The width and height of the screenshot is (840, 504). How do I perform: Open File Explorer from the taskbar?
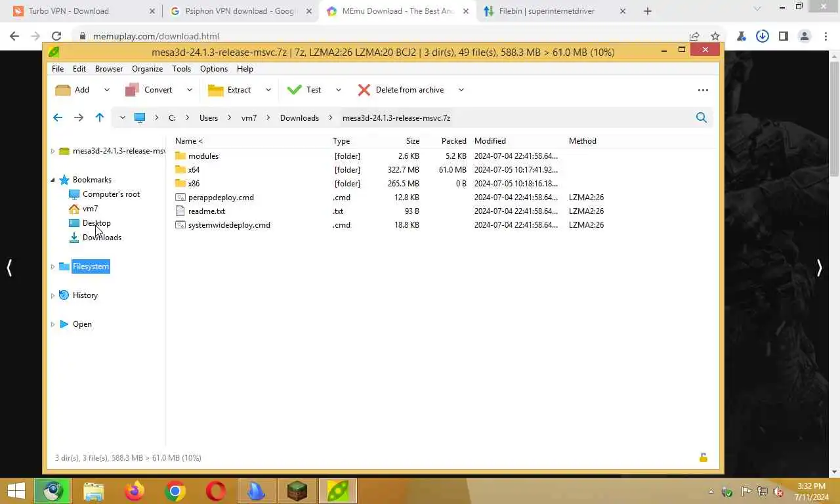pos(94,491)
